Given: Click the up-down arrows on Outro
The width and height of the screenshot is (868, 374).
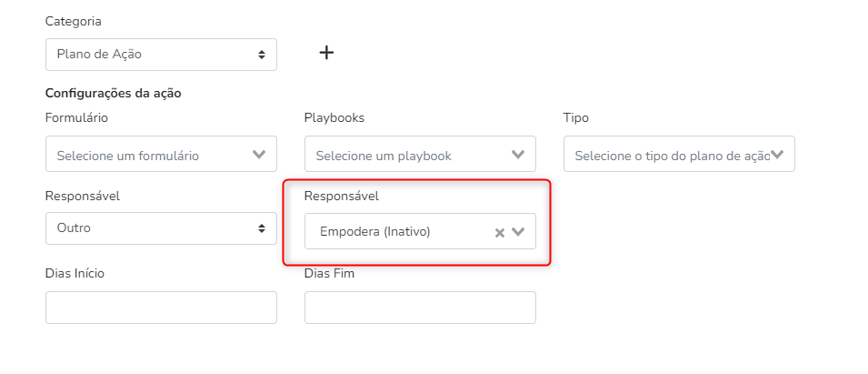Looking at the screenshot, I should tap(262, 228).
